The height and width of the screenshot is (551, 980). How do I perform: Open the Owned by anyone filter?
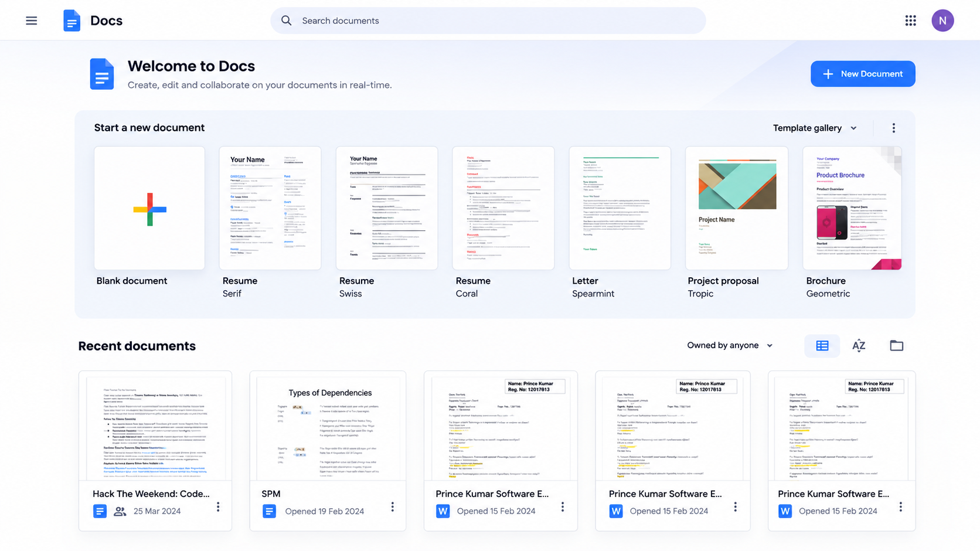click(x=730, y=345)
